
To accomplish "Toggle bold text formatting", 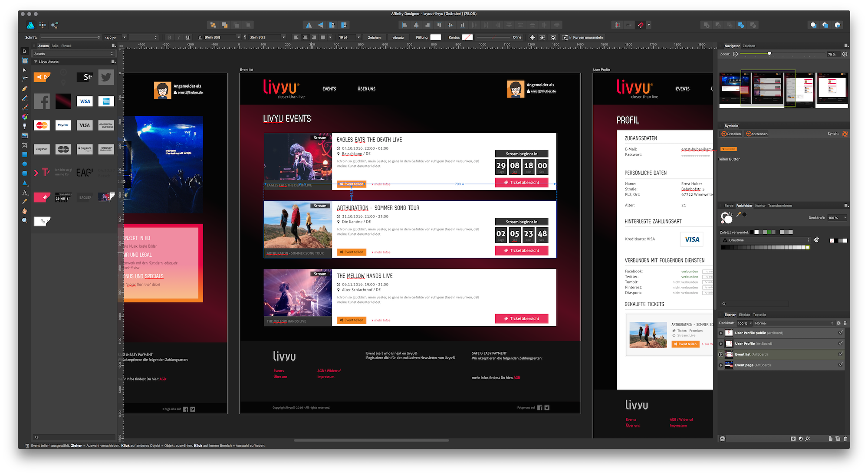I will (170, 37).
